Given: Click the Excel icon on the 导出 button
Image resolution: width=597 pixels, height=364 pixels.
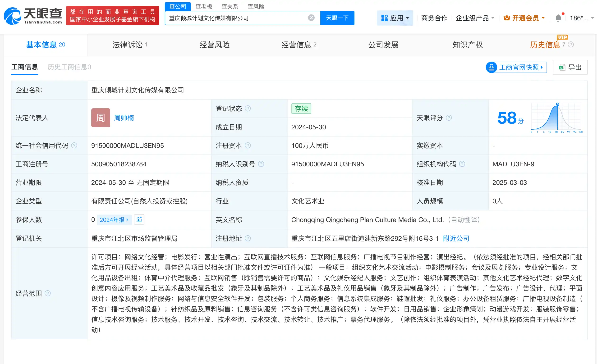Looking at the screenshot, I should tap(563, 67).
